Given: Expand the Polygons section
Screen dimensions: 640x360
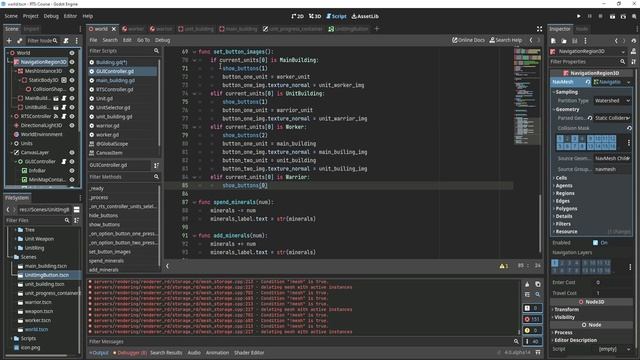Looking at the screenshot, I should pyautogui.click(x=565, y=209).
